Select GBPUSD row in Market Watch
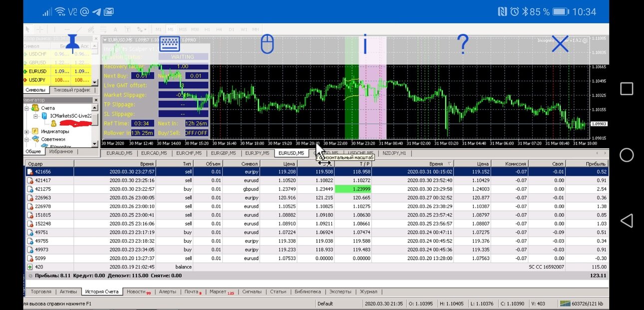Viewport: 644px width, 310px height. point(57,62)
